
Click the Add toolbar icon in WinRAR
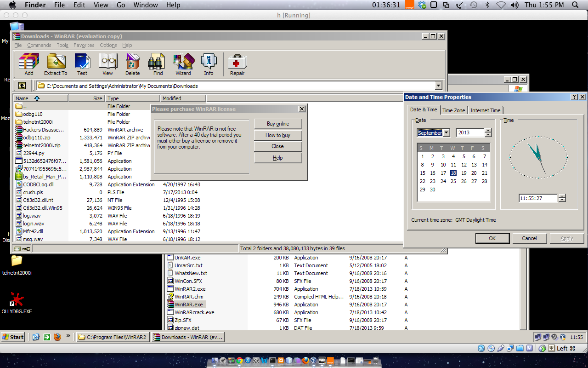pos(28,64)
